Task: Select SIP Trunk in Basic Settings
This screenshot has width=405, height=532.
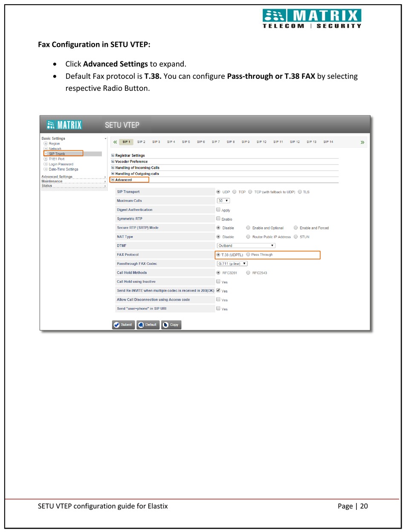Action: point(57,154)
